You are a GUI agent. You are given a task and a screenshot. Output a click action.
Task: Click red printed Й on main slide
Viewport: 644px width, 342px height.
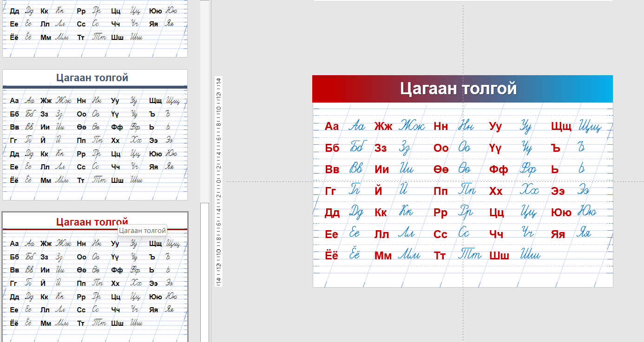pyautogui.click(x=378, y=190)
